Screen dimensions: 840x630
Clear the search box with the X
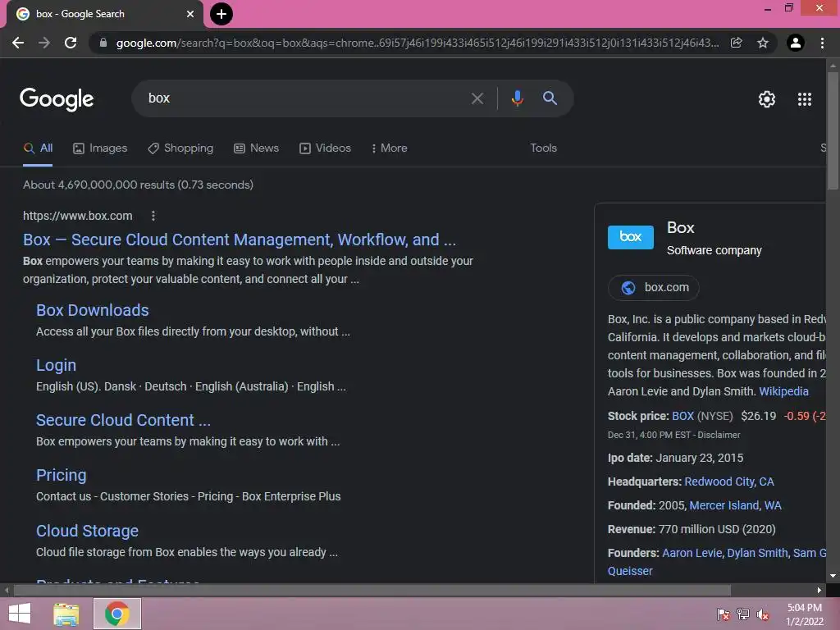pyautogui.click(x=477, y=98)
